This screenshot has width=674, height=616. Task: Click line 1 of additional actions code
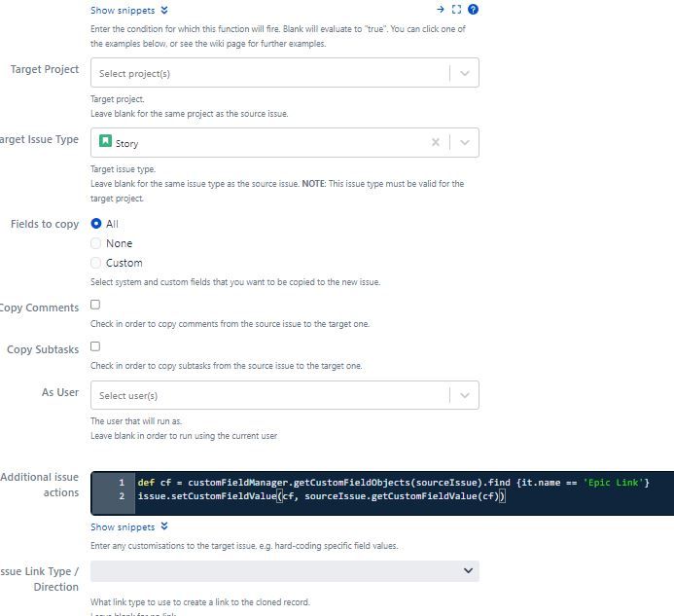point(393,483)
